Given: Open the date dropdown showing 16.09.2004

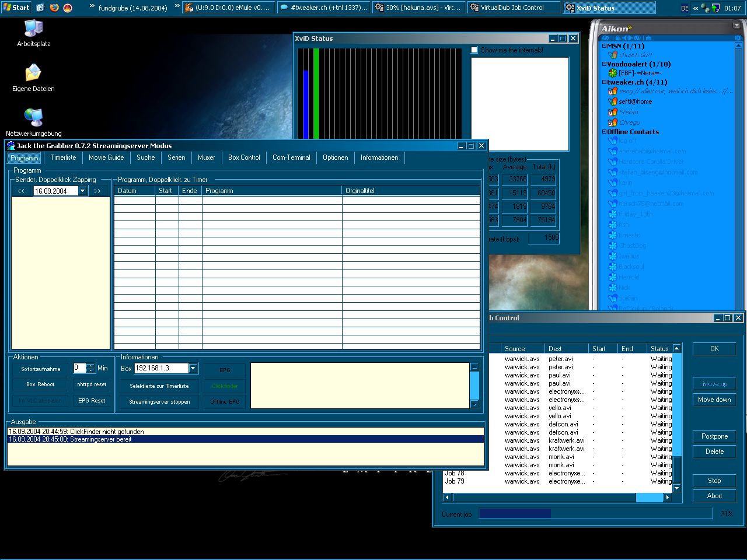Looking at the screenshot, I should click(82, 191).
